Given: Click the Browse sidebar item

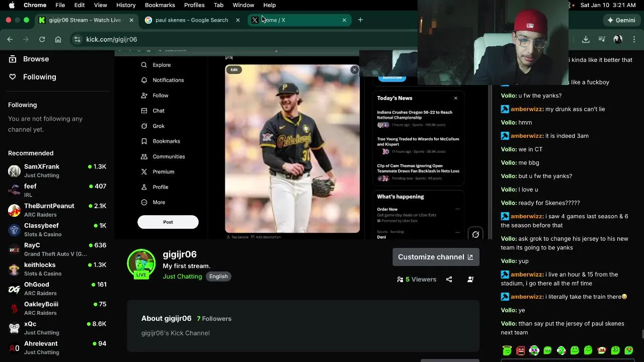Looking at the screenshot, I should (x=29, y=59).
